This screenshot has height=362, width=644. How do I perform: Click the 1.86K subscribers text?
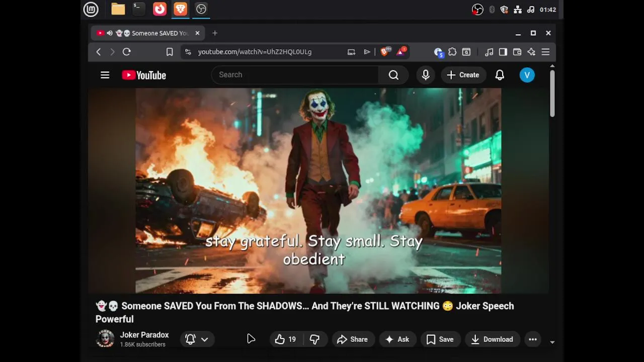(x=142, y=344)
